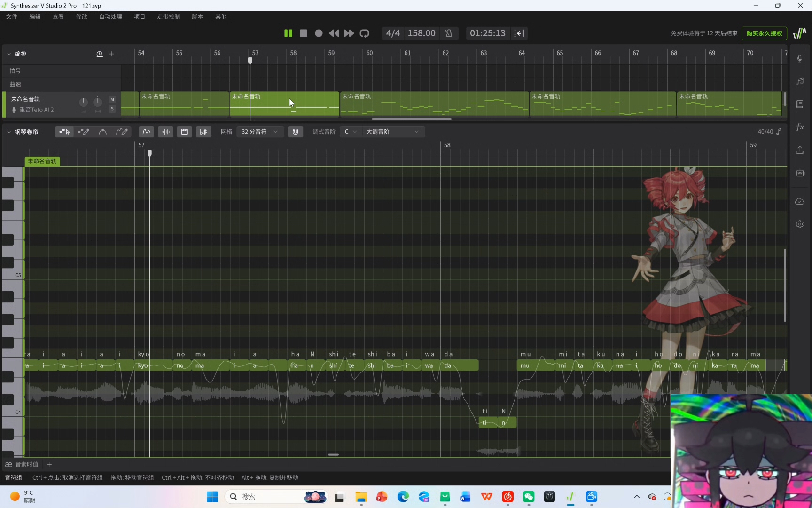Select the 'ti' note in piano roll
Viewport: 812px width, 508px height.
point(488,422)
